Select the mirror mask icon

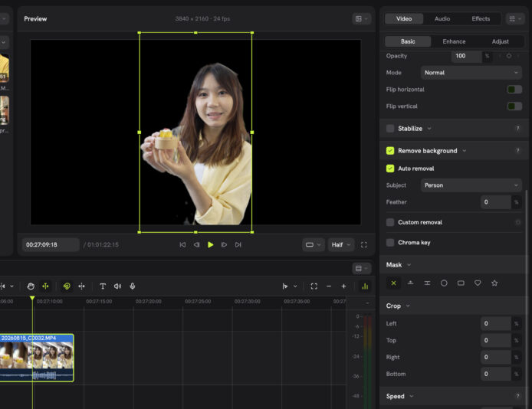pos(427,283)
